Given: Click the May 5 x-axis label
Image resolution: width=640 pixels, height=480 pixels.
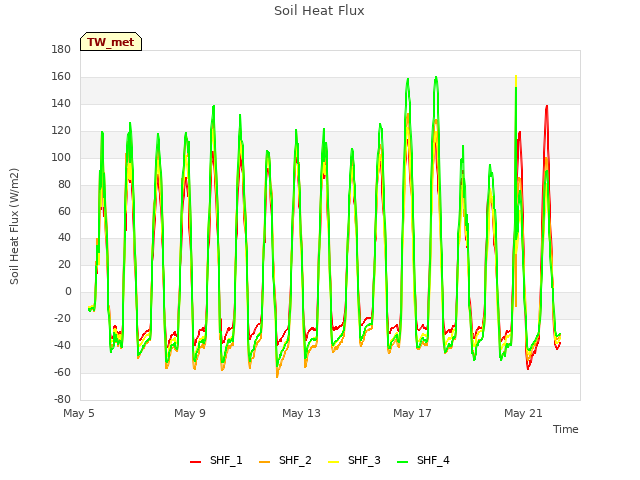Looking at the screenshot, I should (x=79, y=413).
